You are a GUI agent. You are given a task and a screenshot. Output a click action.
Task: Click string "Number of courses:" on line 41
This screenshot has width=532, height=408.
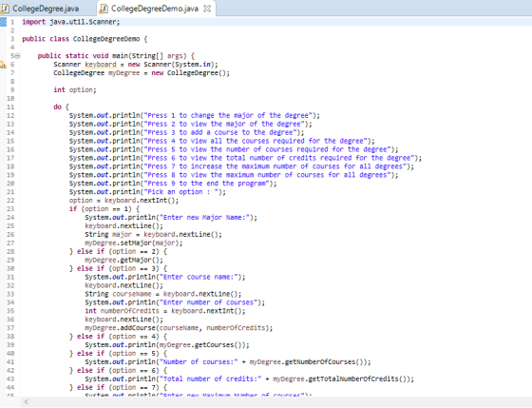click(199, 361)
